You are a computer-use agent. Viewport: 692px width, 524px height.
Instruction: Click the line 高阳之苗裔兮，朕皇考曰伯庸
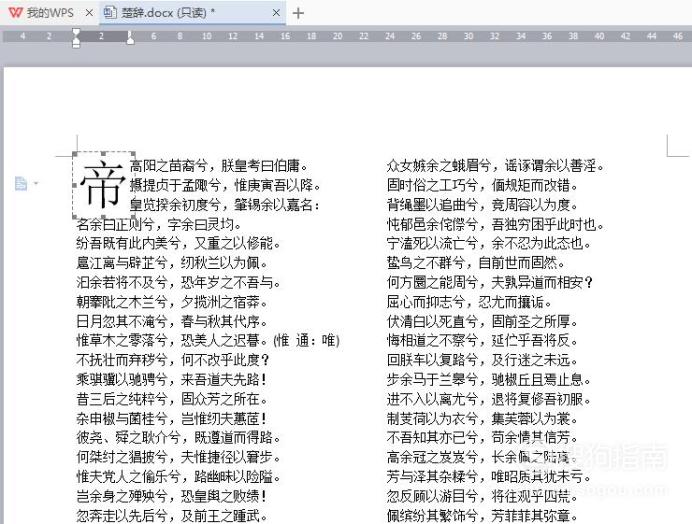coord(219,166)
